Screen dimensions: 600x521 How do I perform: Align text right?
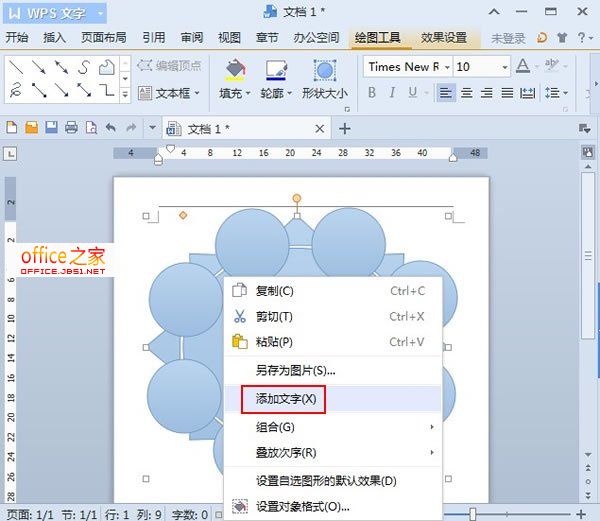pyautogui.click(x=487, y=93)
